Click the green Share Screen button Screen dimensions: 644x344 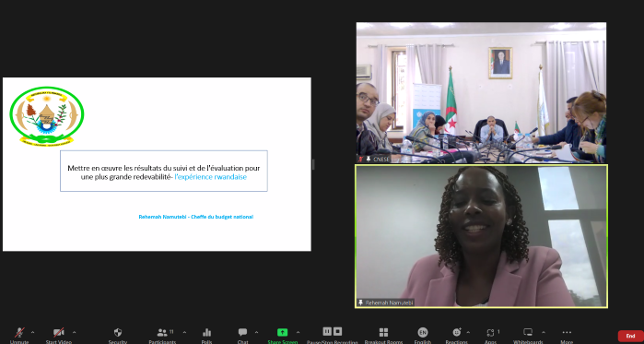coord(283,335)
